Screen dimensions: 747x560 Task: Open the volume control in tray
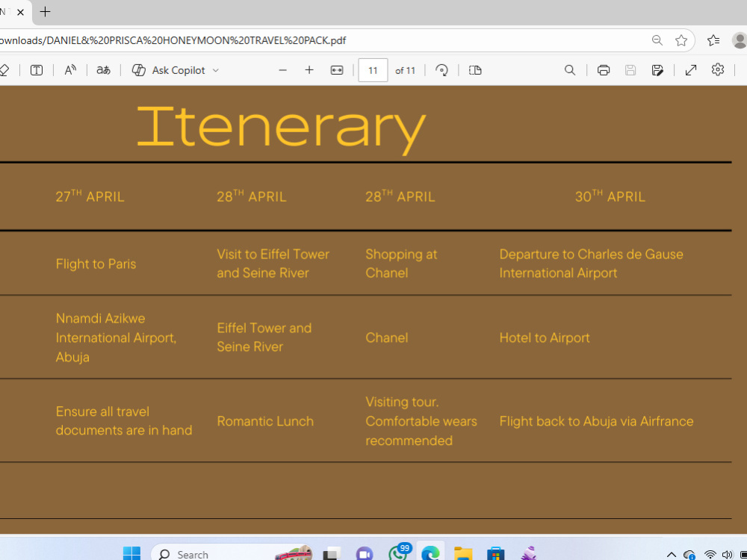tap(727, 555)
